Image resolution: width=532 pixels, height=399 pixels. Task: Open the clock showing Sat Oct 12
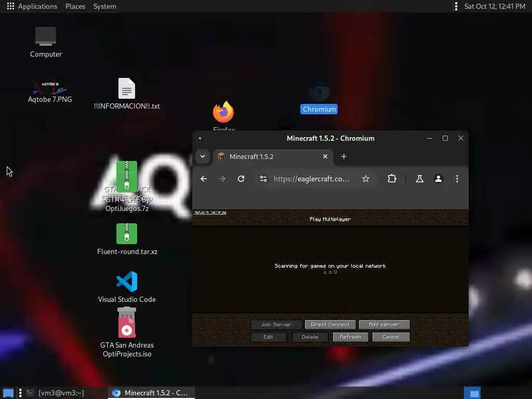(x=495, y=6)
